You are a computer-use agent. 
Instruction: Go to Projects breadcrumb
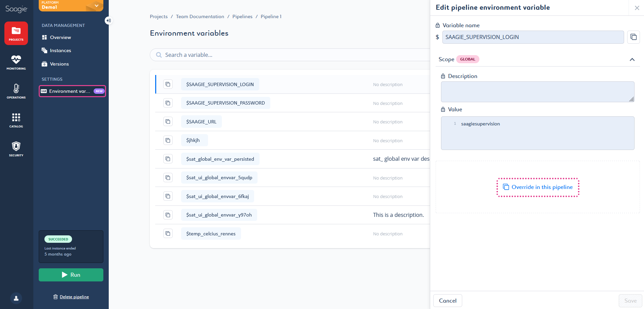click(159, 16)
